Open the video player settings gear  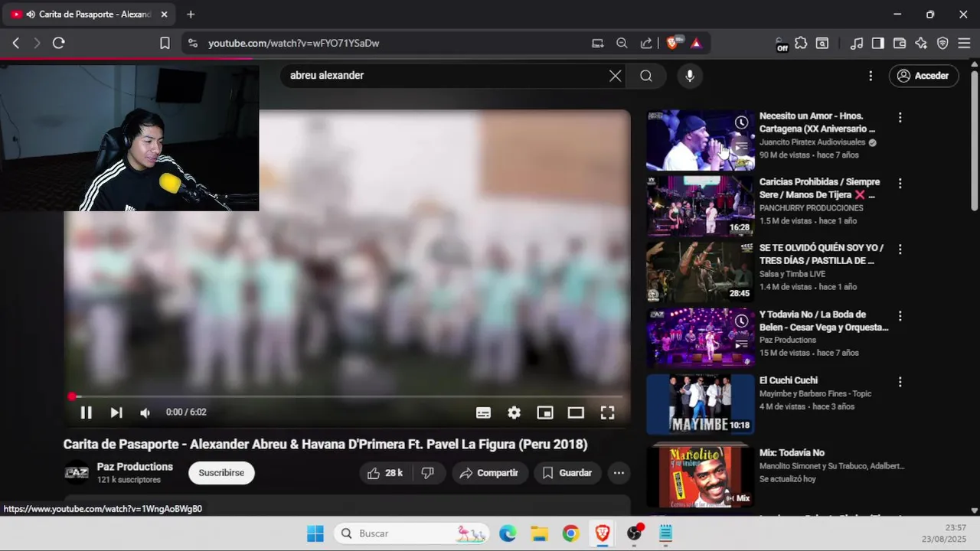514,412
